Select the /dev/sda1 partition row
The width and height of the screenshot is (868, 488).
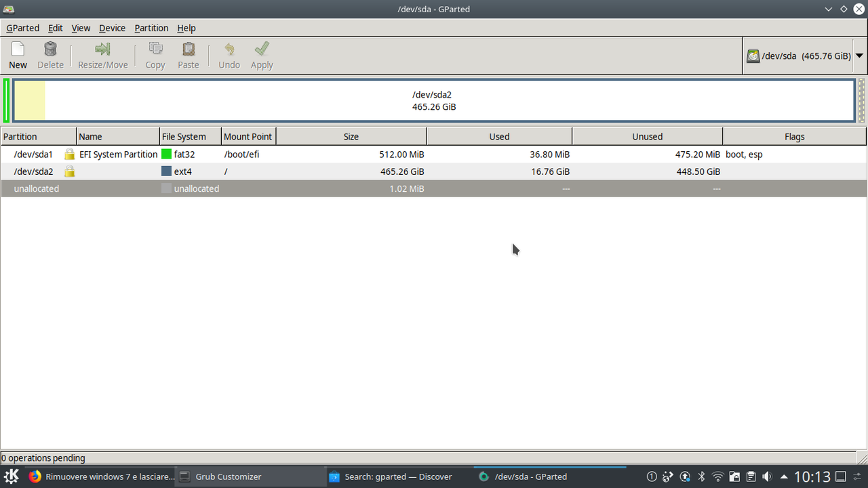434,155
